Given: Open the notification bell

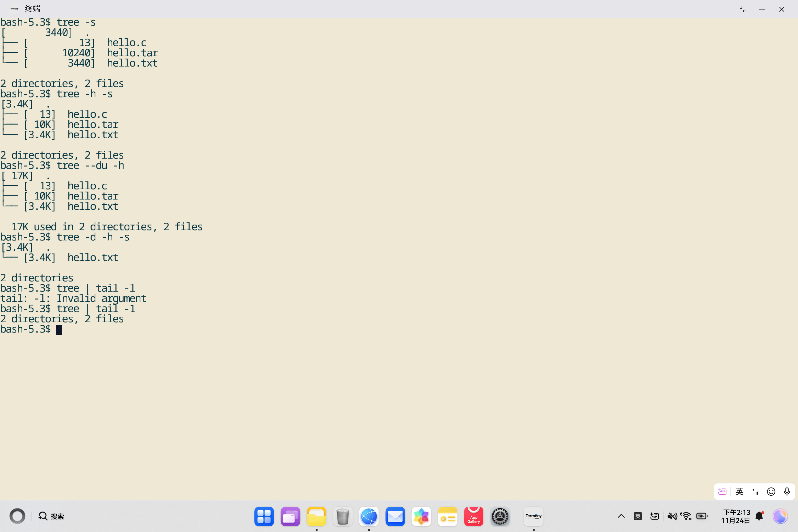Looking at the screenshot, I should coord(759,516).
